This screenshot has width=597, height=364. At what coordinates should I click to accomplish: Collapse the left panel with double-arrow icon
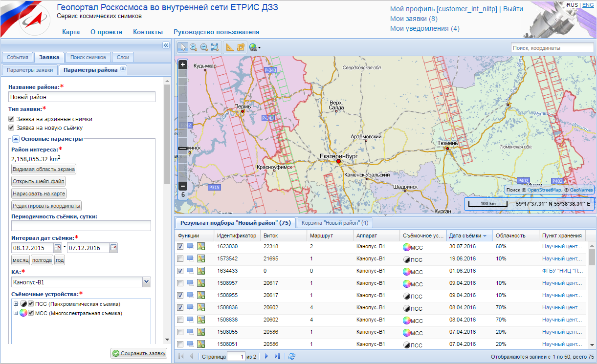[x=165, y=45]
